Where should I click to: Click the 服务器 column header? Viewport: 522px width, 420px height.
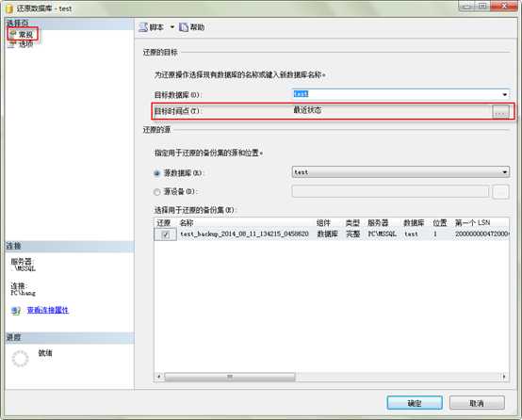[x=378, y=222]
